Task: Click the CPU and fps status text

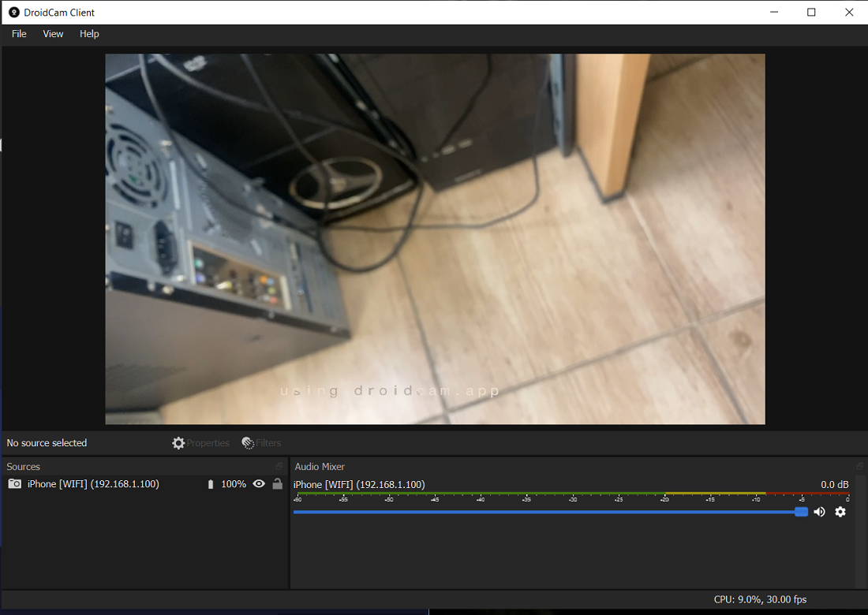Action: pos(760,599)
